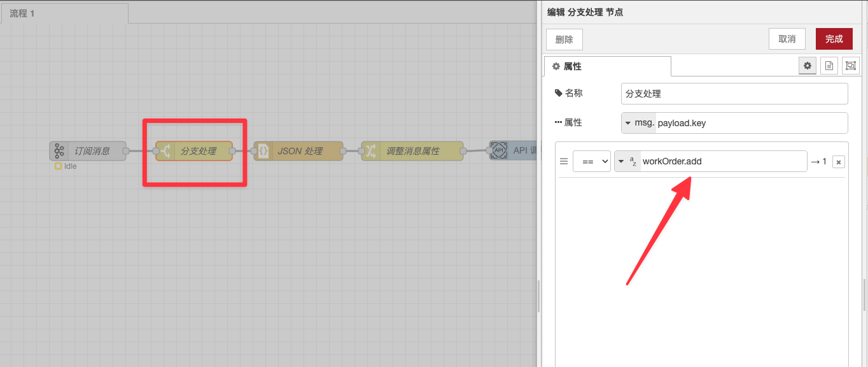
Task: Open the node appearance settings icon
Action: tap(850, 65)
